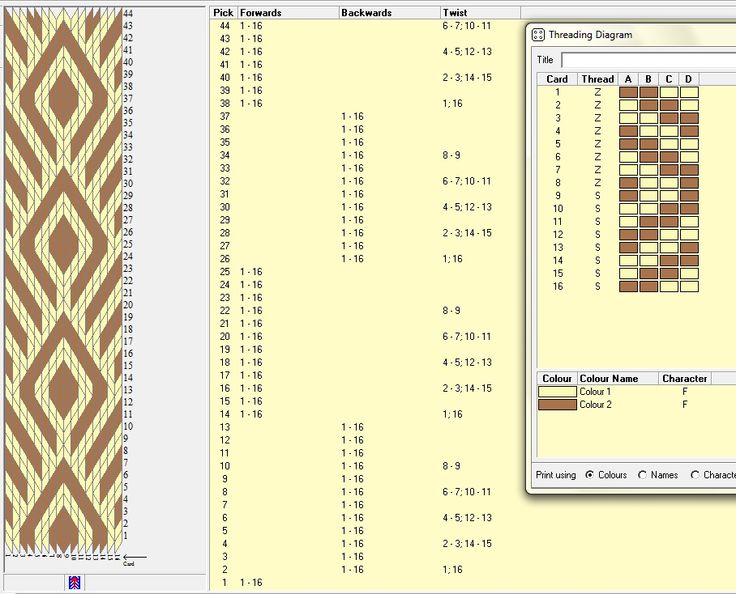This screenshot has height=594, width=736.
Task: Click the Pick column header
Action: coord(223,13)
